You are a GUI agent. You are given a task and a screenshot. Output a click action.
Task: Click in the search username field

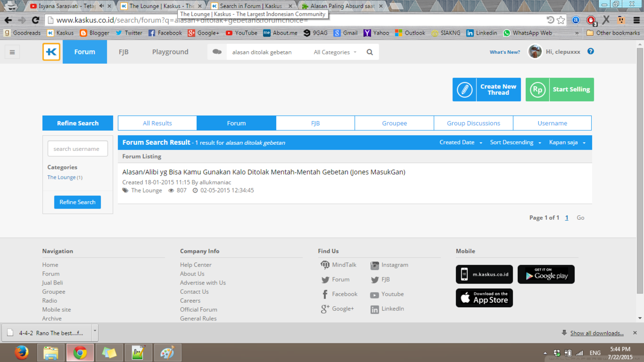(x=77, y=149)
